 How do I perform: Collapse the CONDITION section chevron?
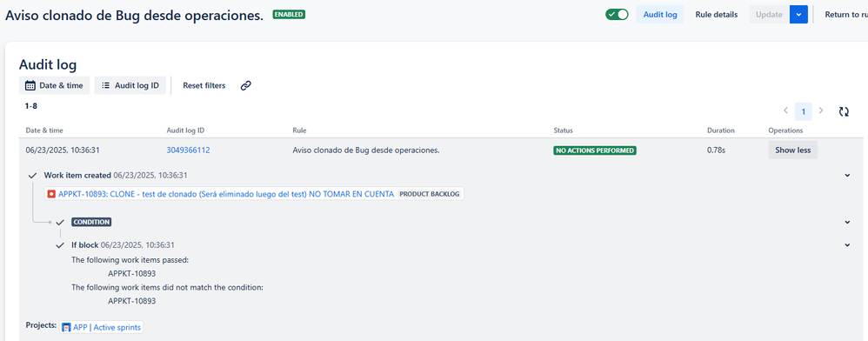point(847,222)
